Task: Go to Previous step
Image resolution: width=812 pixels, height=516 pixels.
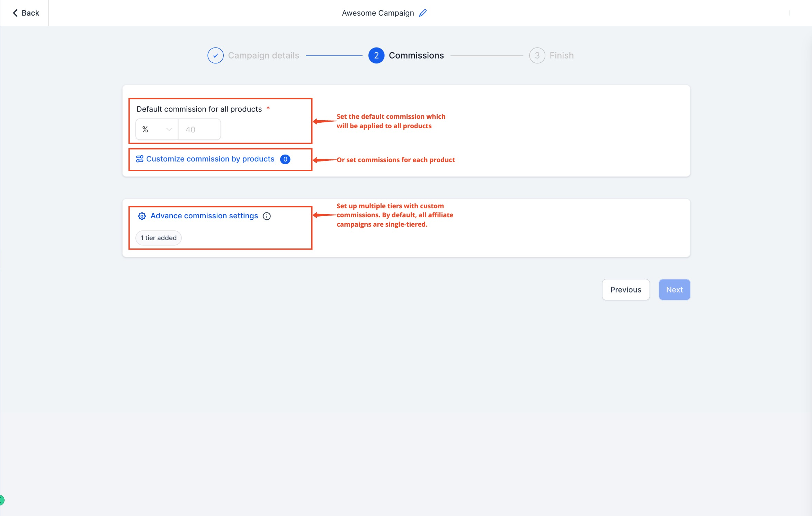Action: point(625,290)
